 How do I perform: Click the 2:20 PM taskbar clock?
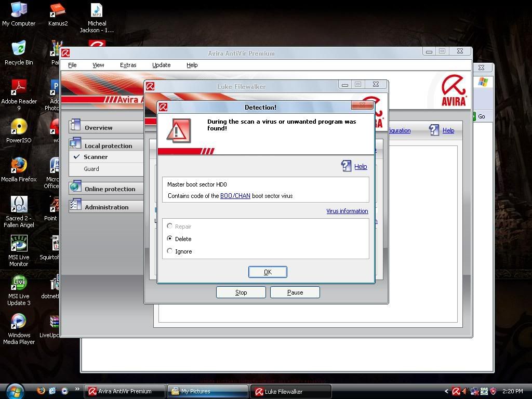pyautogui.click(x=513, y=391)
